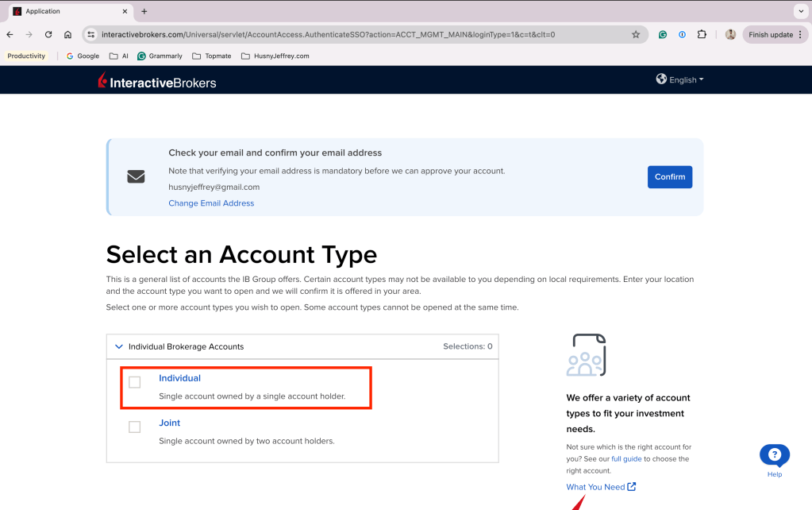Click the browser home icon

point(67,35)
